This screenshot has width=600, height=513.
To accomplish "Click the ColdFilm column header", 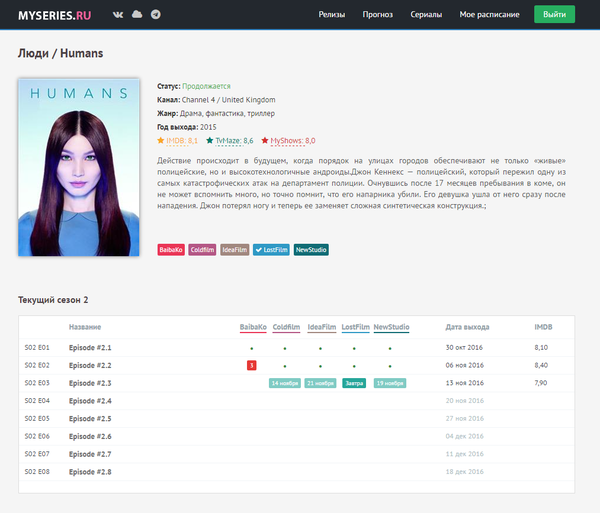I will [286, 327].
